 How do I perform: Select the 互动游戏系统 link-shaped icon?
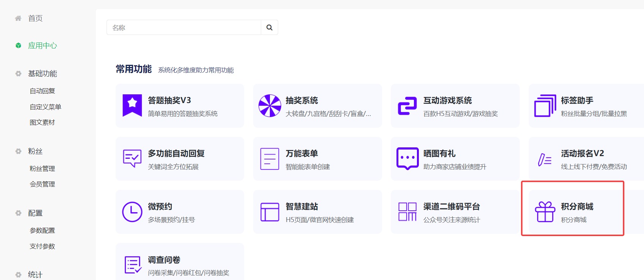(407, 106)
